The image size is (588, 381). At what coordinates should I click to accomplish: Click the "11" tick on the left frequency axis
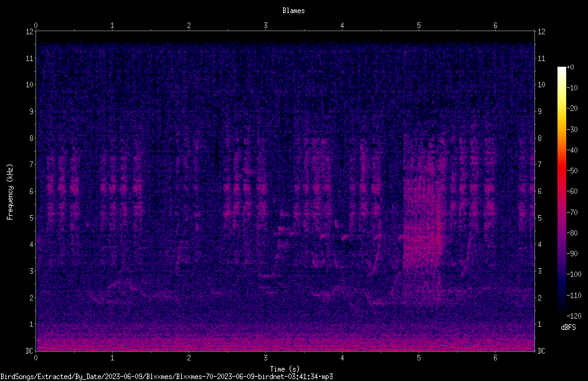(x=29, y=59)
